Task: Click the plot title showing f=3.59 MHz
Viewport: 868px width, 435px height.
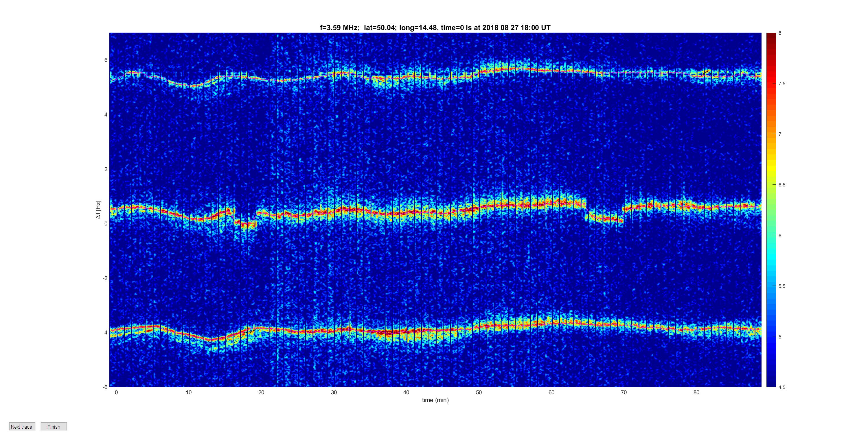Action: [x=435, y=28]
